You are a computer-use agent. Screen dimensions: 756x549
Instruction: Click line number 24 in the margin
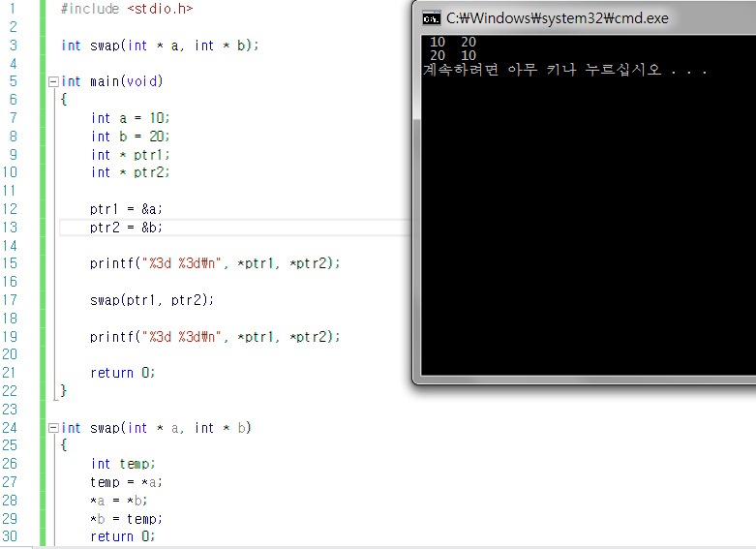[10, 428]
